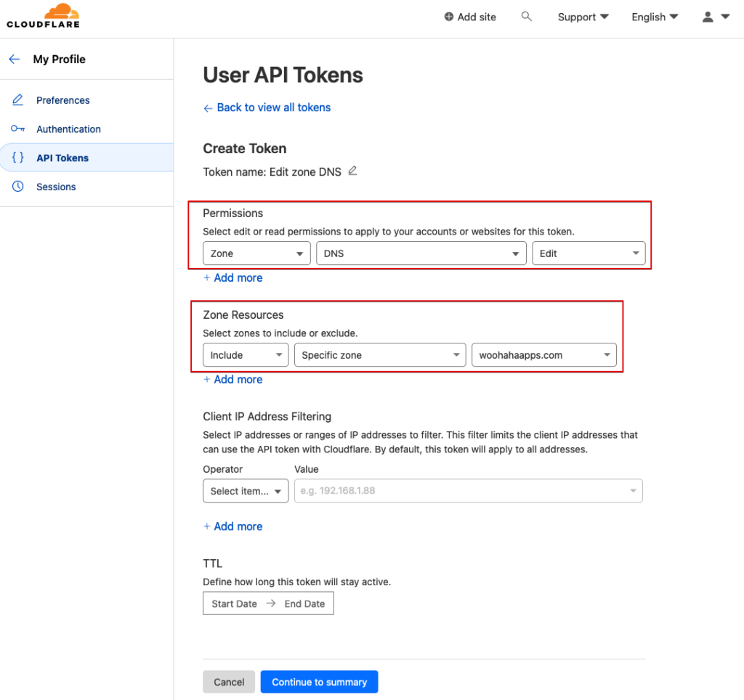Click Continue to summary button
This screenshot has width=744, height=700.
click(320, 682)
